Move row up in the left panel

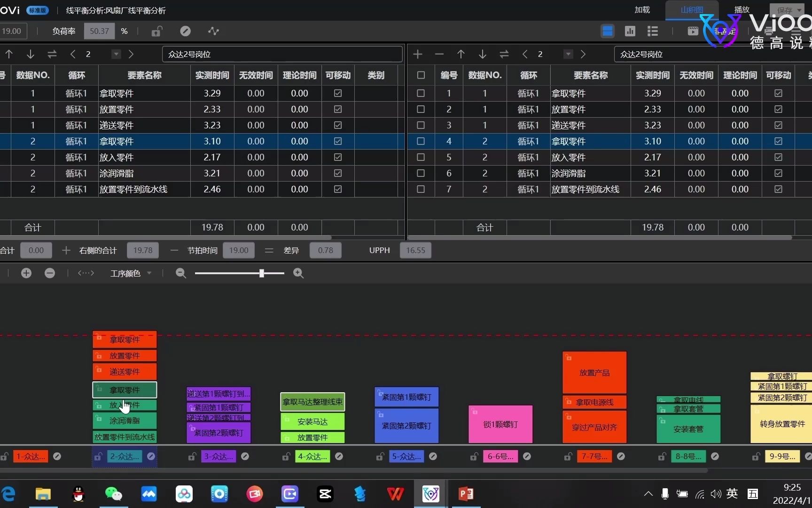point(9,54)
